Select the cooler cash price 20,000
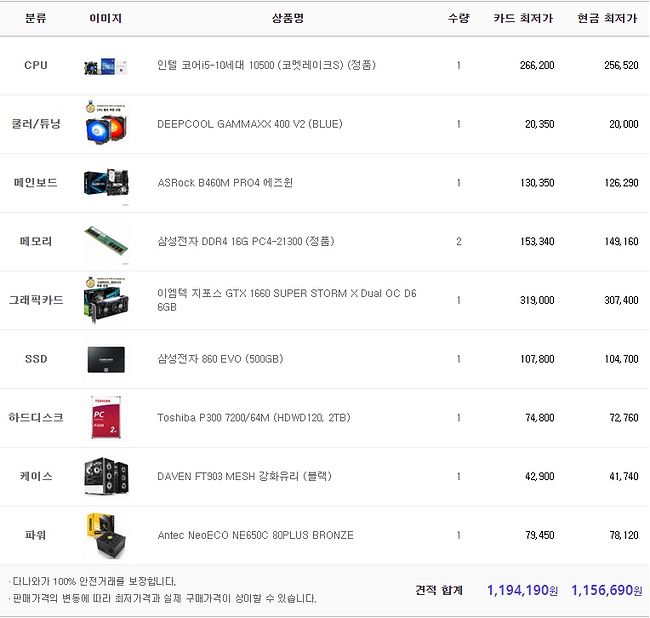Viewport: 650px width, 618px height. (623, 124)
